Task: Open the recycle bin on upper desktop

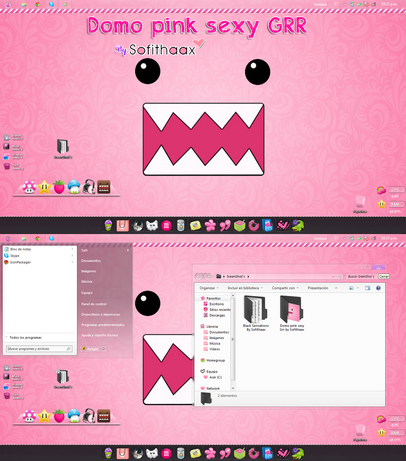Action: tap(360, 205)
